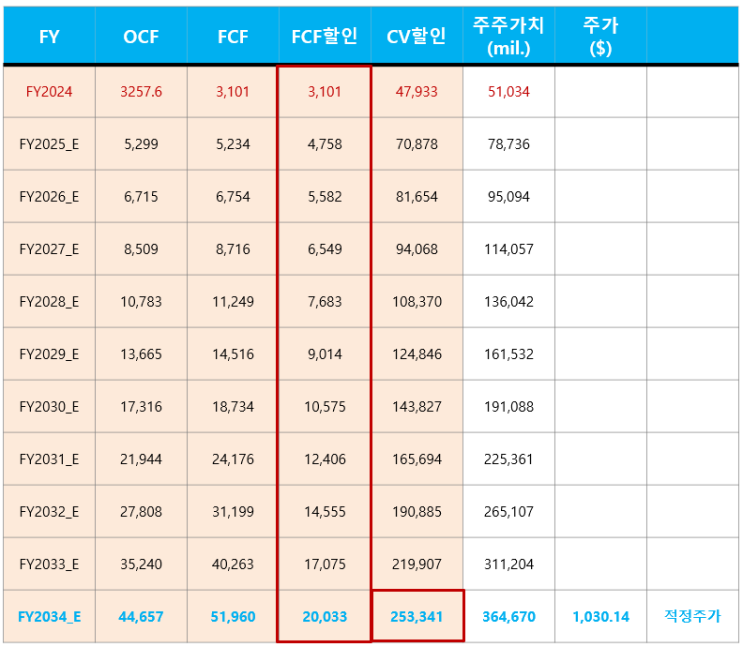Select FCF할인 value 4,758
The image size is (743, 647).
[325, 144]
